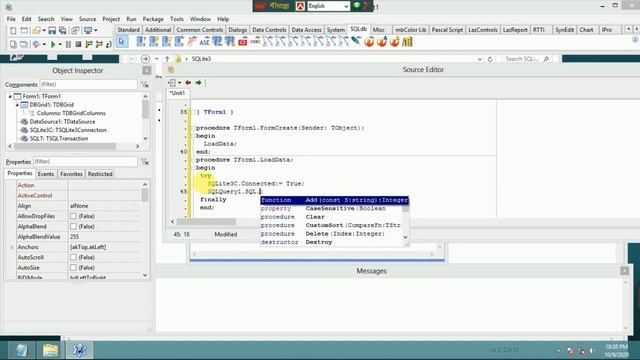Viewport: 640px width, 360px height.
Task: Open the Project menu
Action: click(x=111, y=19)
